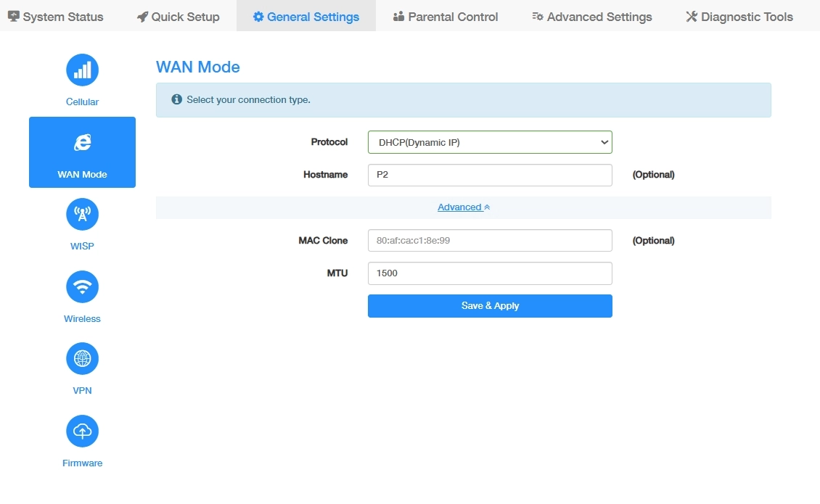The width and height of the screenshot is (820, 504).
Task: Select the WAN Mode browser icon
Action: pyautogui.click(x=82, y=142)
